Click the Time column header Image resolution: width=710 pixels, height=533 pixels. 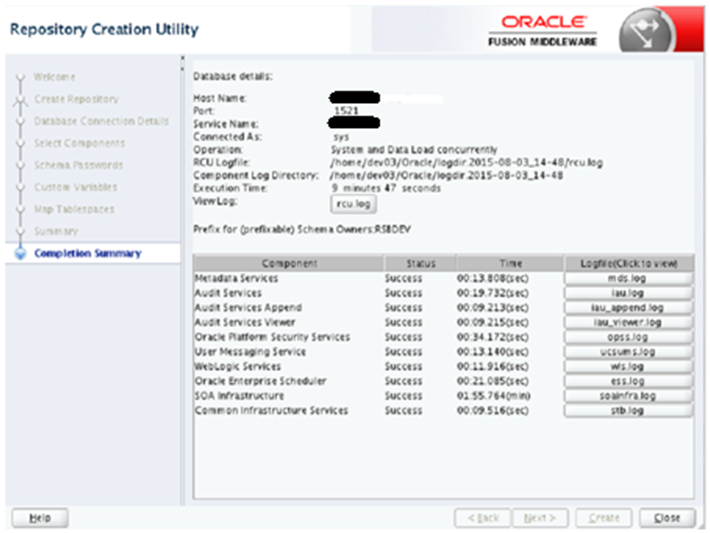pos(510,264)
